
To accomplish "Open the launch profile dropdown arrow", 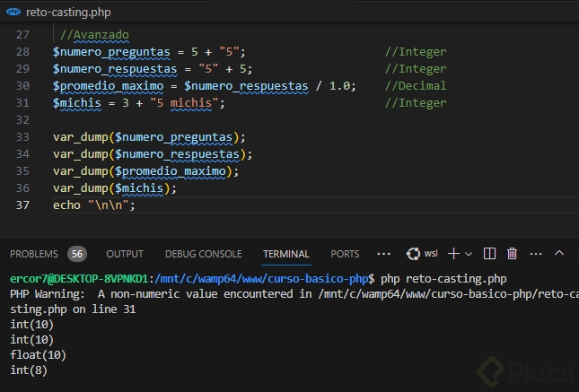I will [x=469, y=254].
